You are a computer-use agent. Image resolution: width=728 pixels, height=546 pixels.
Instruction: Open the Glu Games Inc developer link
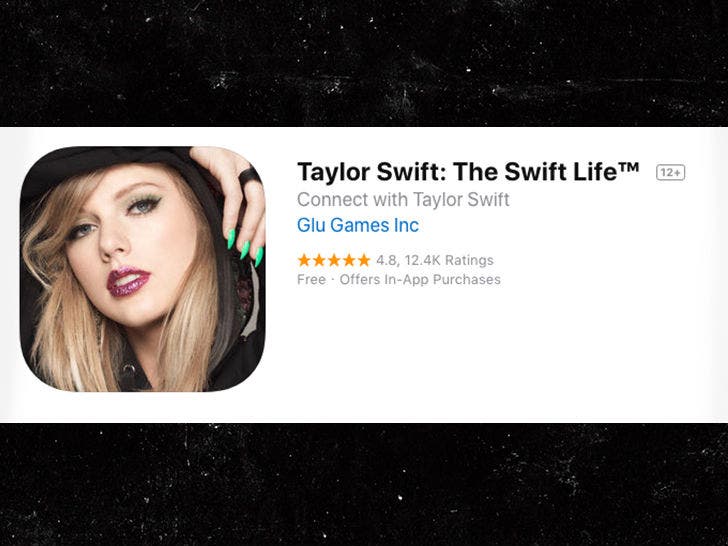358,225
